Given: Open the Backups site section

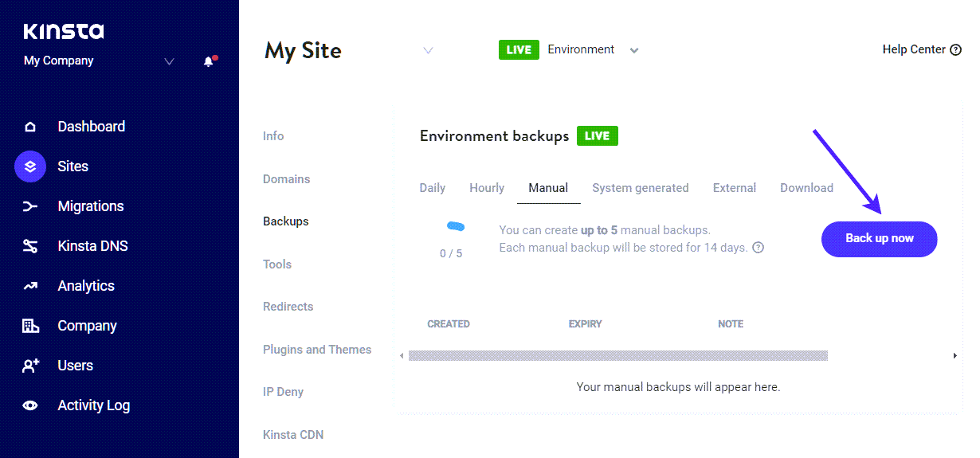Looking at the screenshot, I should point(286,221).
